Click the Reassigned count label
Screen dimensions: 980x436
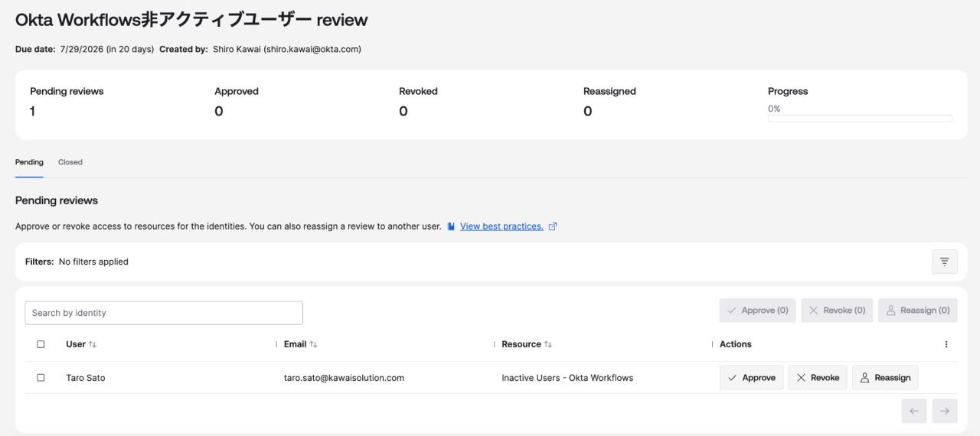[609, 91]
